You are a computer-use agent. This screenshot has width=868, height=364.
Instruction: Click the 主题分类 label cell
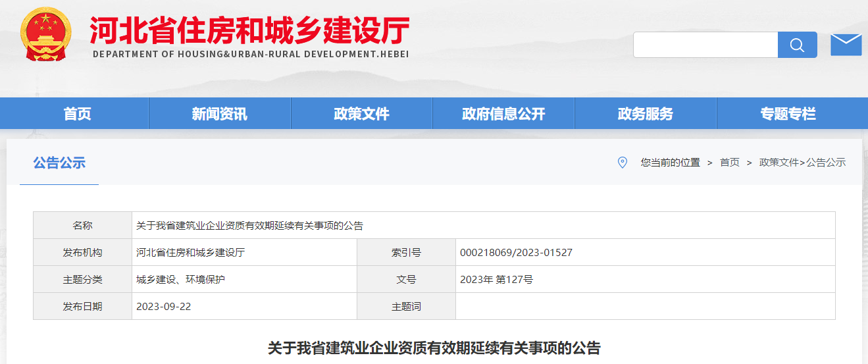click(x=82, y=279)
